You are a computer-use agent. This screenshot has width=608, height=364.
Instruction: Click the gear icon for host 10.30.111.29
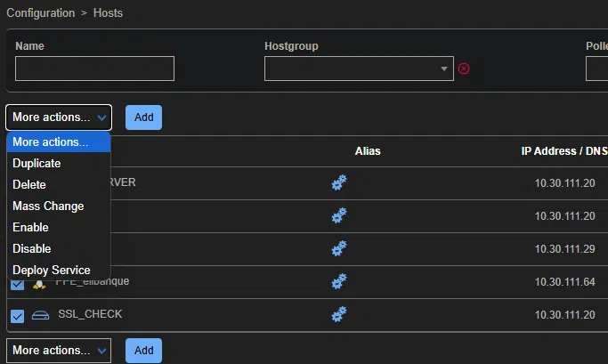338,248
